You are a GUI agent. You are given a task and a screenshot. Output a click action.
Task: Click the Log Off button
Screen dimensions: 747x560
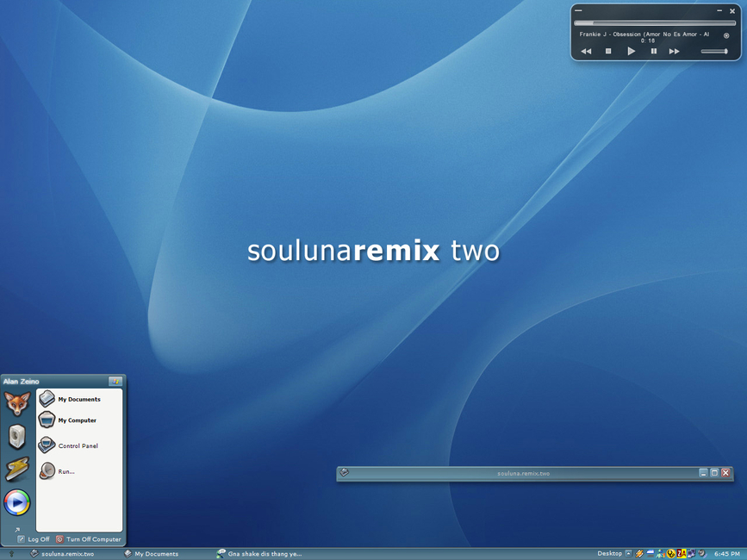click(34, 539)
